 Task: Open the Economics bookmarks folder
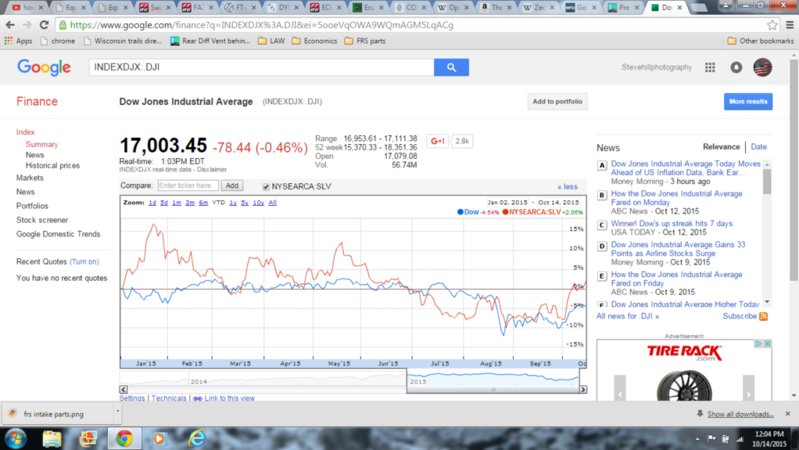(314, 41)
